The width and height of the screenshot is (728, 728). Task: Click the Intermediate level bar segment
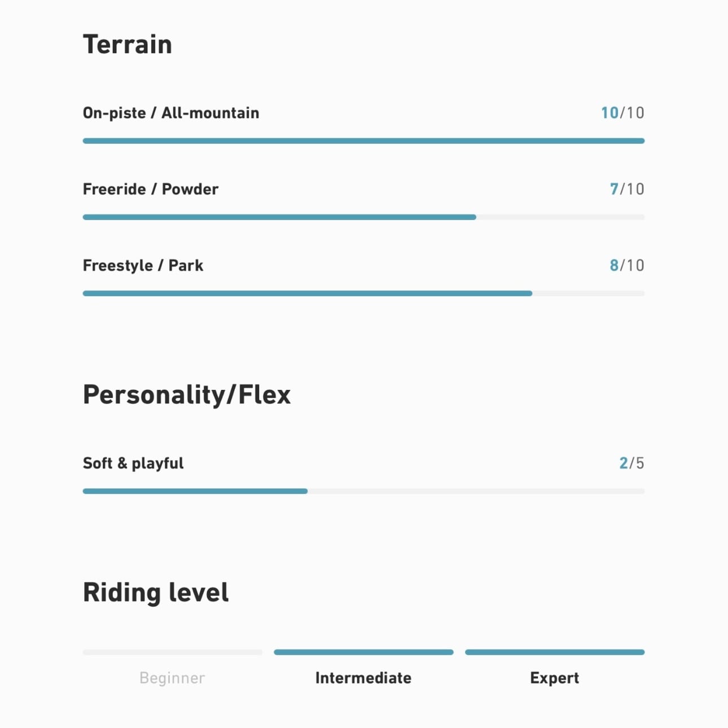click(x=363, y=652)
